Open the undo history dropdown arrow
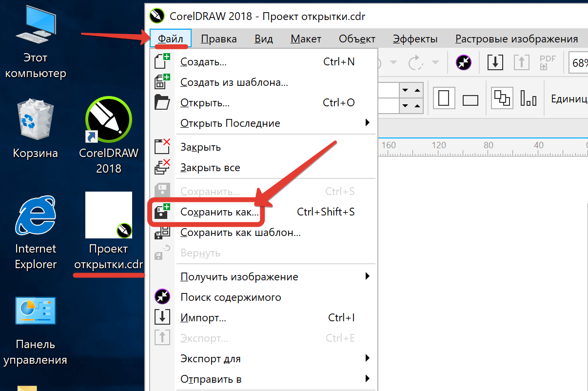 (393, 62)
